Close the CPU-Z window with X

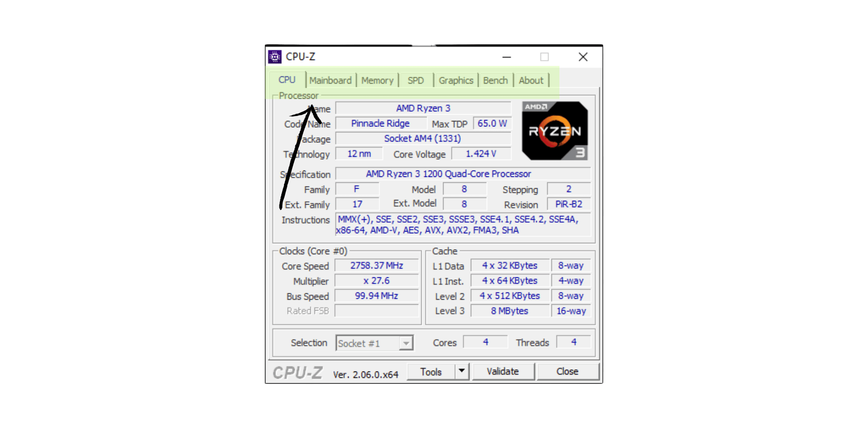tap(583, 57)
